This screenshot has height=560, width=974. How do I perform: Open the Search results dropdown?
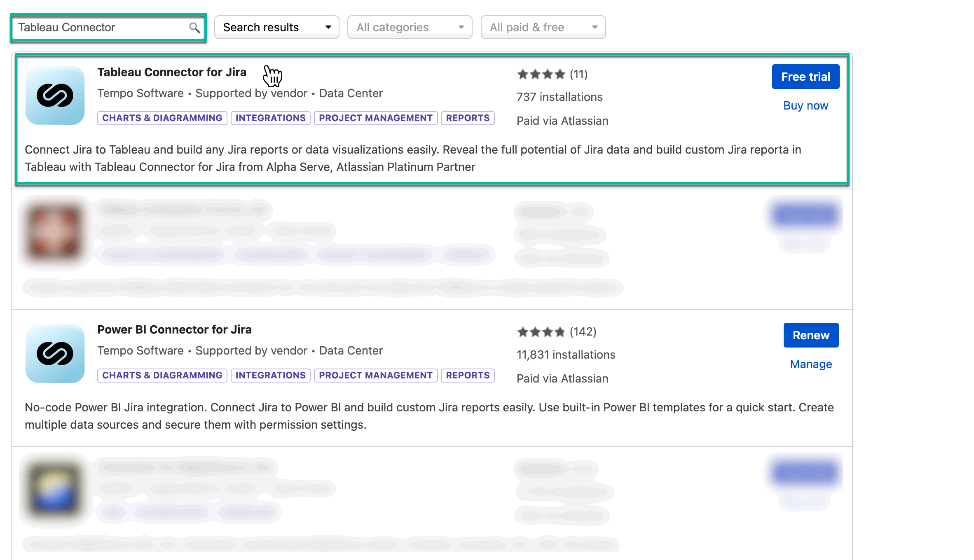point(277,27)
